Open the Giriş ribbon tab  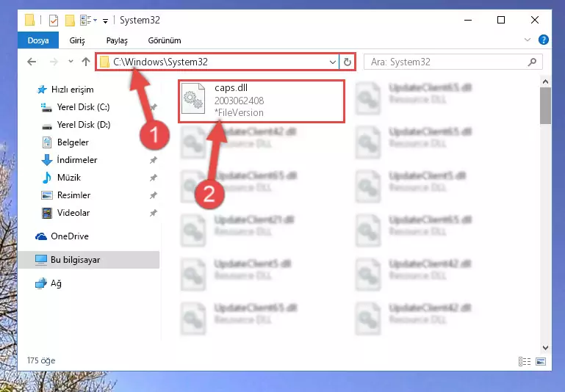77,40
